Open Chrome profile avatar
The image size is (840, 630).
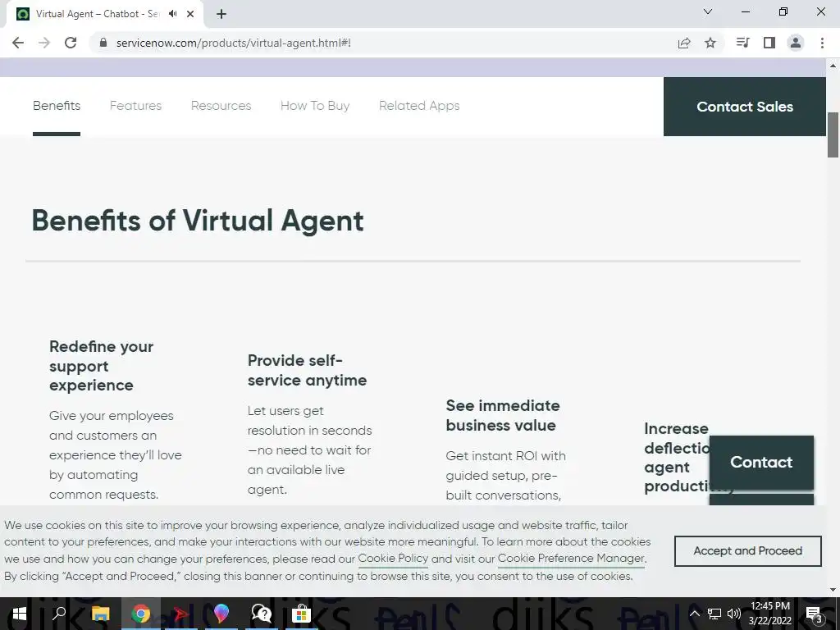click(796, 43)
